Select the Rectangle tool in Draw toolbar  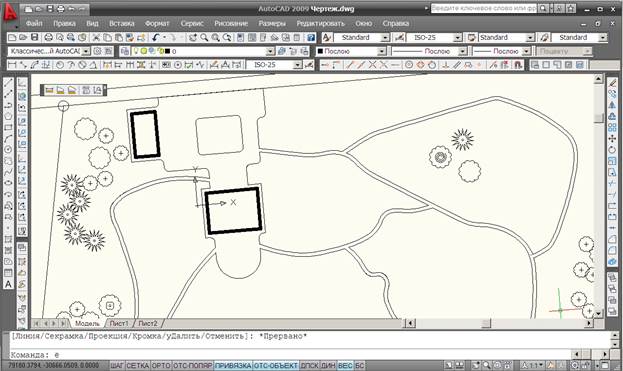[8, 128]
